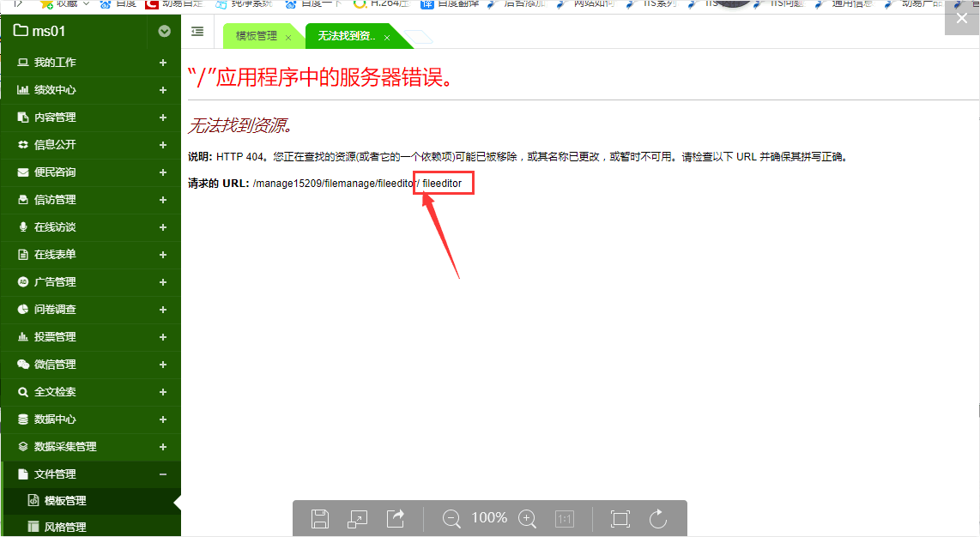980x537 pixels.
Task: Toggle the sidebar collapse hamburger icon
Action: (x=197, y=32)
